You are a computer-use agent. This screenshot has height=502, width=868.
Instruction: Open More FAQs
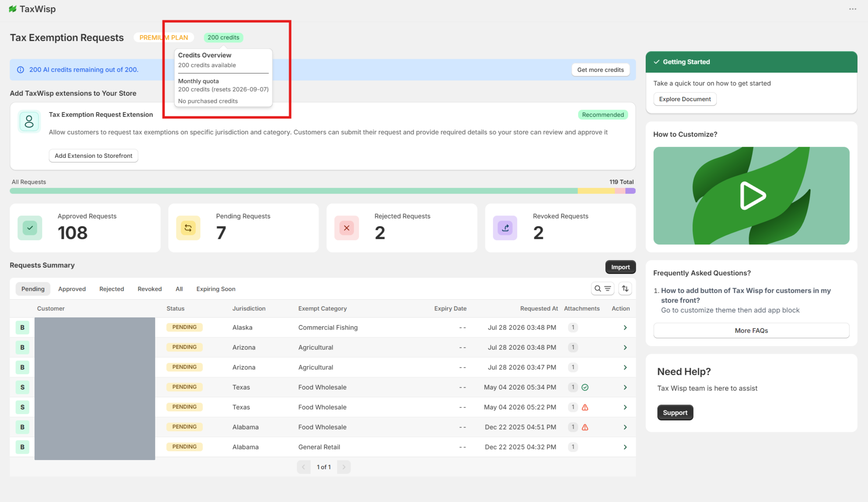751,330
